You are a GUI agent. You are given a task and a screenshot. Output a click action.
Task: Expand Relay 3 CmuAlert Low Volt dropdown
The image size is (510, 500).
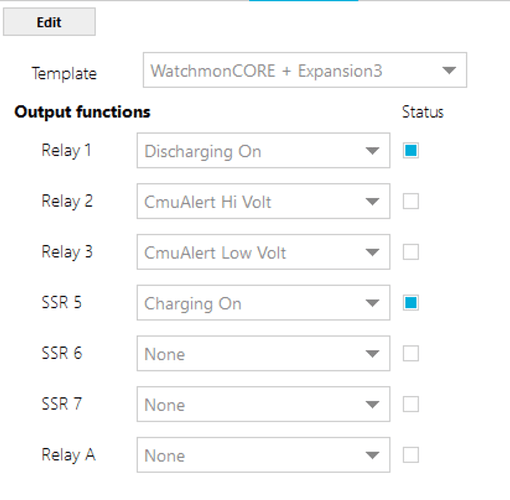pyautogui.click(x=263, y=252)
